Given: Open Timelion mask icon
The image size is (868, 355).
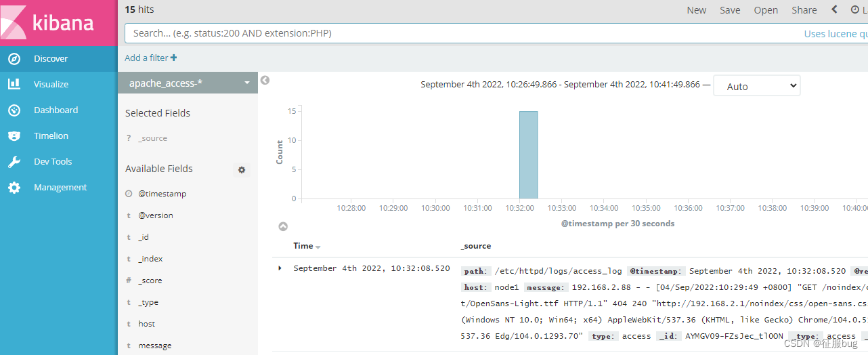Looking at the screenshot, I should 14,136.
